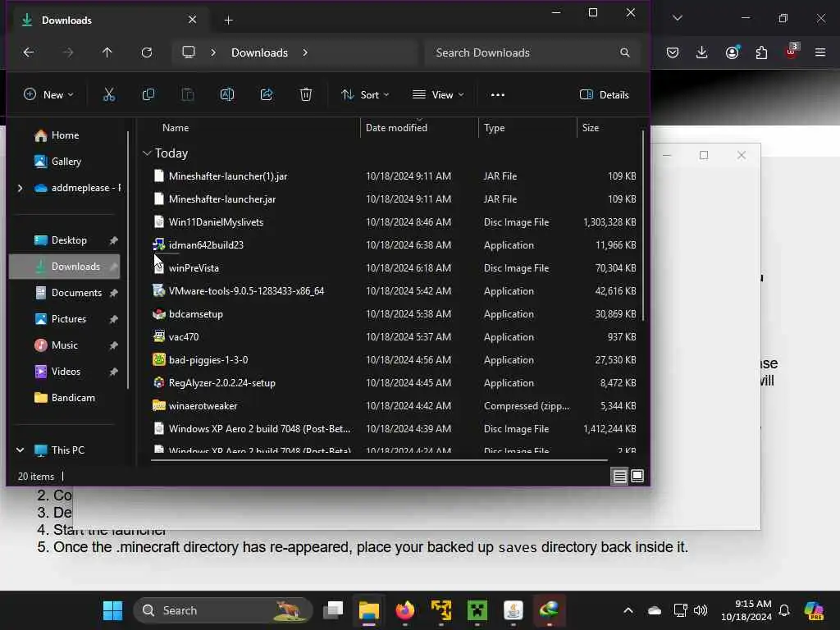Click the This PC monitor icon in address bar
The height and width of the screenshot is (630, 840).
[189, 52]
